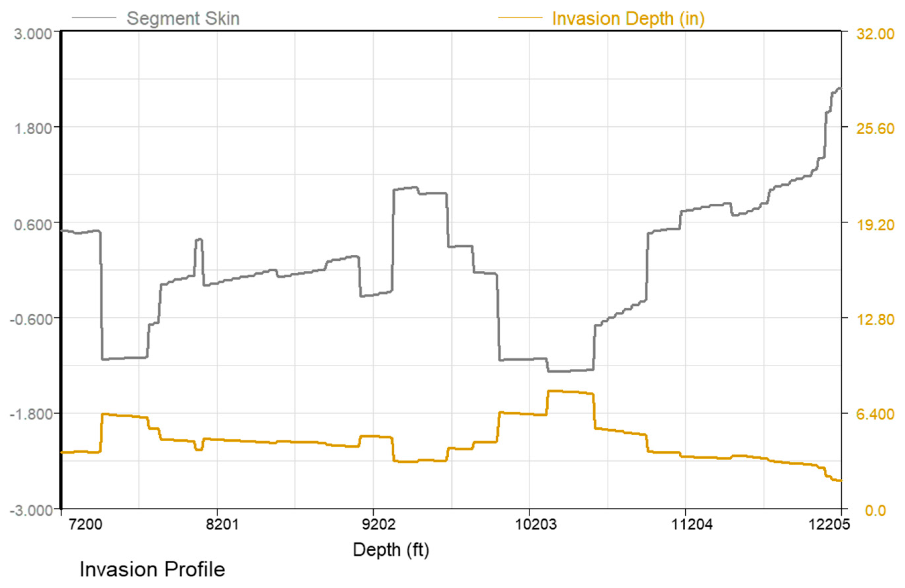Image resolution: width=905 pixels, height=588 pixels.
Task: Click the 3.000 skin axis label
Action: [x=33, y=34]
